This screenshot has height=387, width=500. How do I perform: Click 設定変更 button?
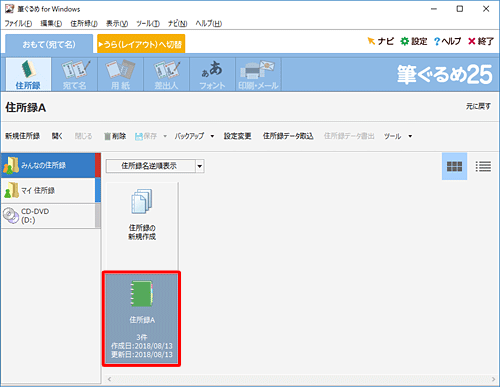coord(237,136)
